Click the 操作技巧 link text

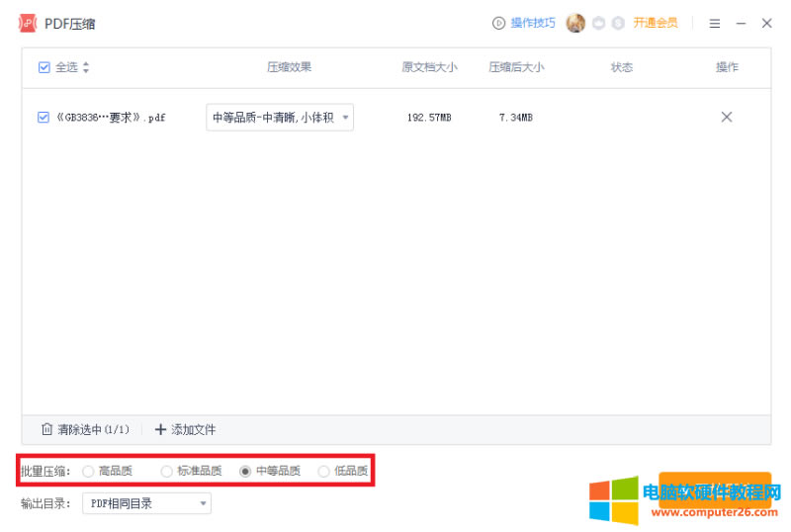[x=533, y=23]
